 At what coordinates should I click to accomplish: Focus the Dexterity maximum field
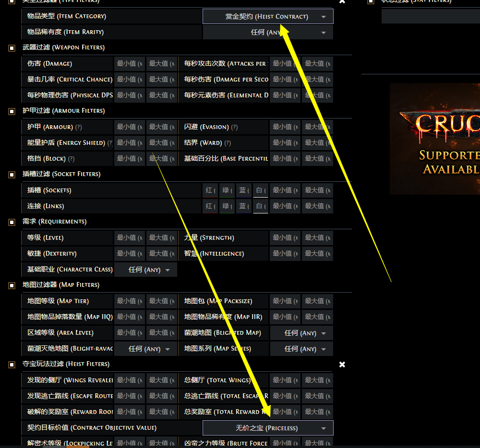162,254
